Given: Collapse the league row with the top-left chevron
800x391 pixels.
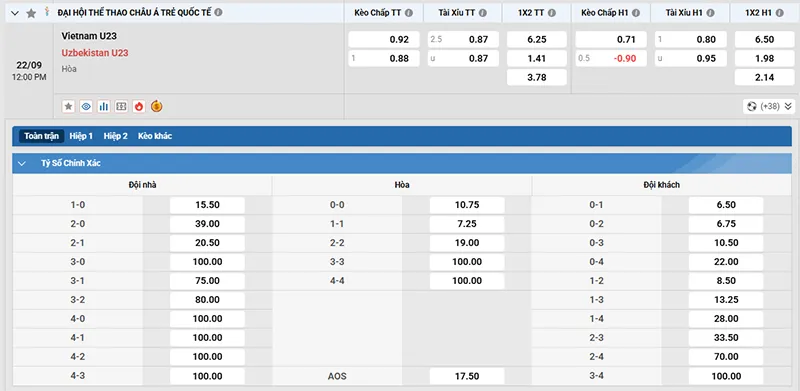Looking at the screenshot, I should click(15, 13).
